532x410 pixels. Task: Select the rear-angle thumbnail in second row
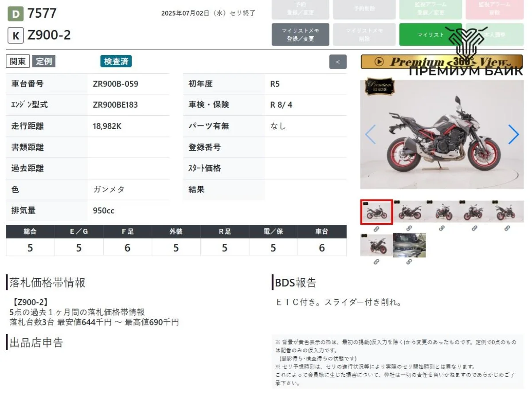pyautogui.click(x=376, y=245)
